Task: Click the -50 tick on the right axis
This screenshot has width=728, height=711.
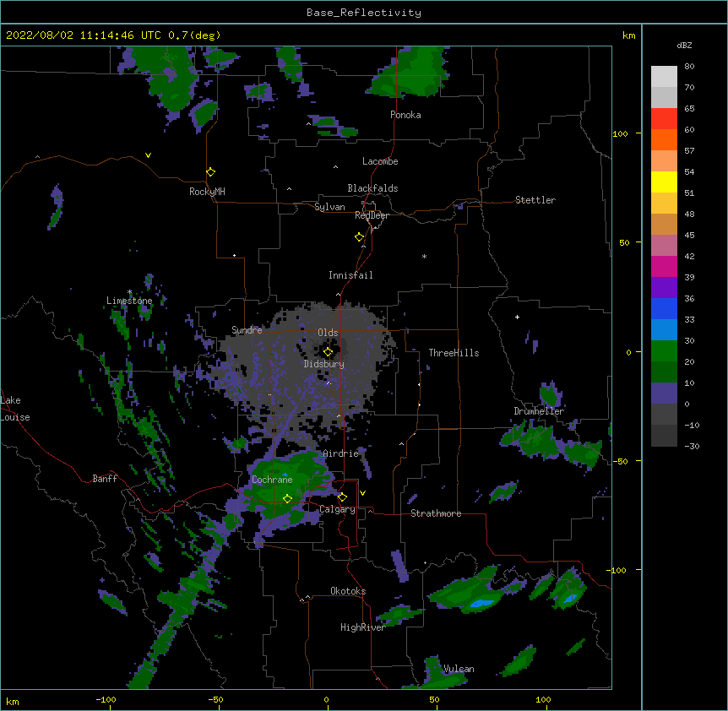Action: (620, 461)
